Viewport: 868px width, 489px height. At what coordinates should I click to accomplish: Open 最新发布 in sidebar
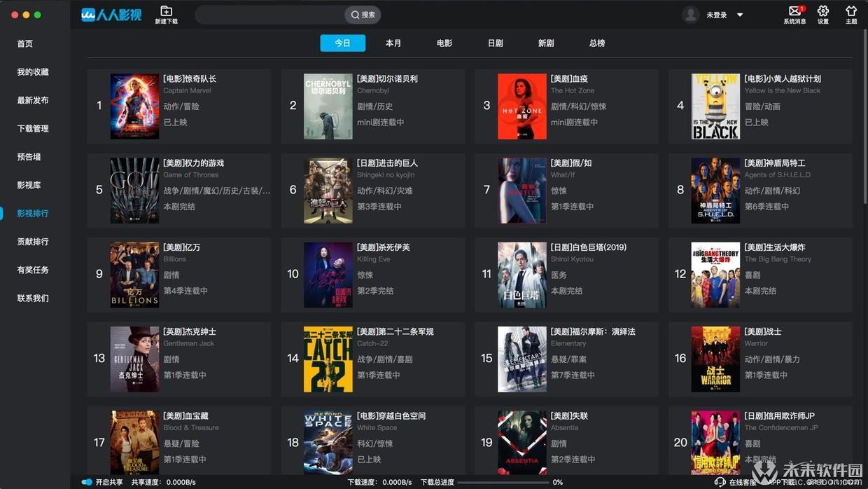pyautogui.click(x=33, y=100)
